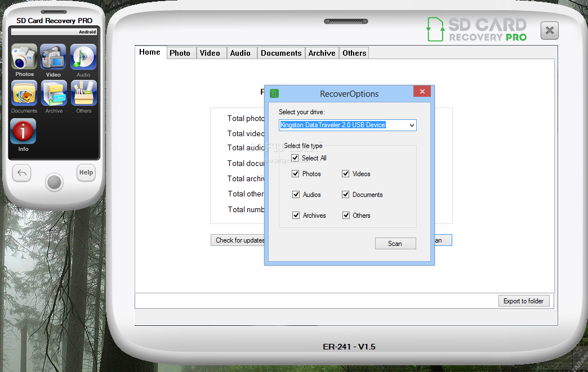
Task: Switch to the Photo tab
Action: pyautogui.click(x=180, y=53)
